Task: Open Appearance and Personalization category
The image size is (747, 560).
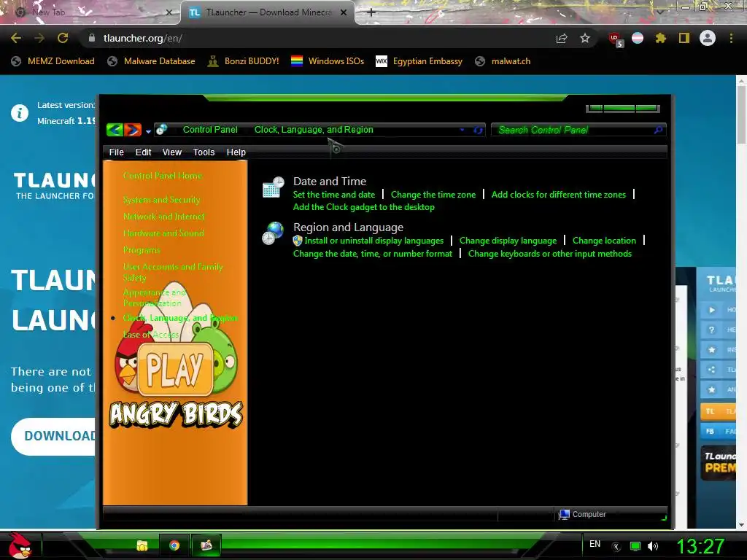Action: (x=155, y=297)
